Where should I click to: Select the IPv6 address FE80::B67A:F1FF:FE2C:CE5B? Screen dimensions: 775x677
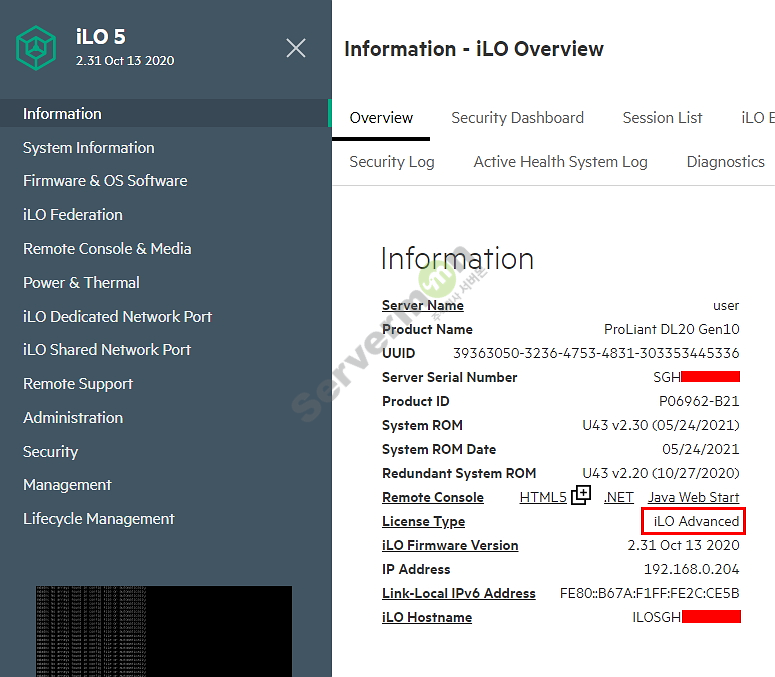649,593
